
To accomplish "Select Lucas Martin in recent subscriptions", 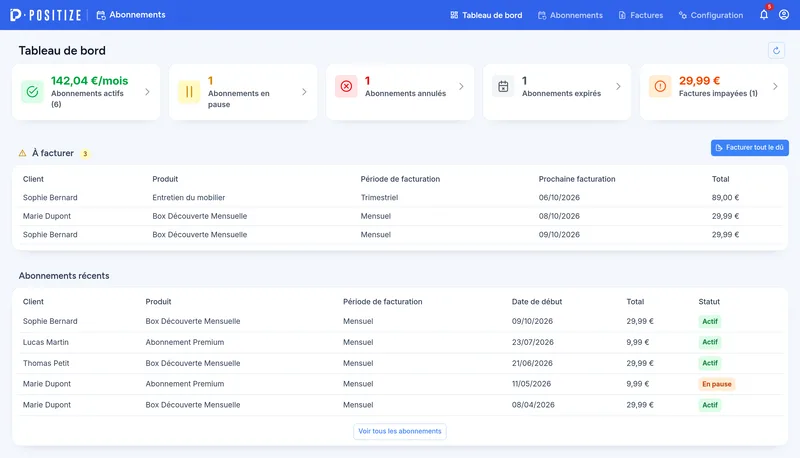I will 45,342.
